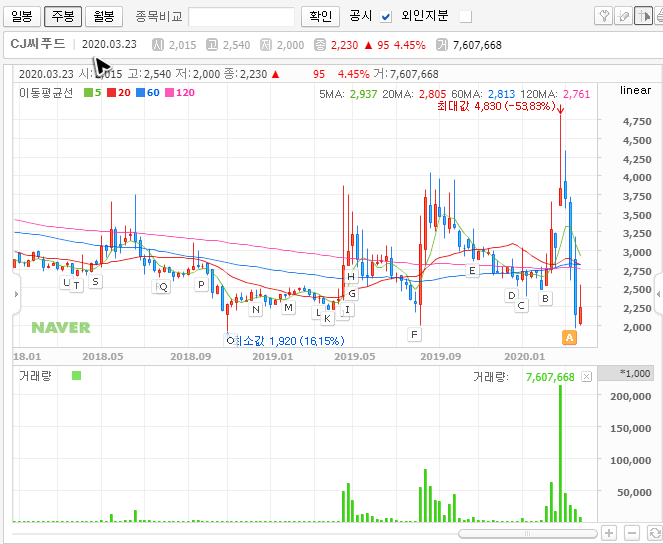Image resolution: width=663 pixels, height=544 pixels.
Task: Select the pencil drawing tool
Action: (x=623, y=16)
